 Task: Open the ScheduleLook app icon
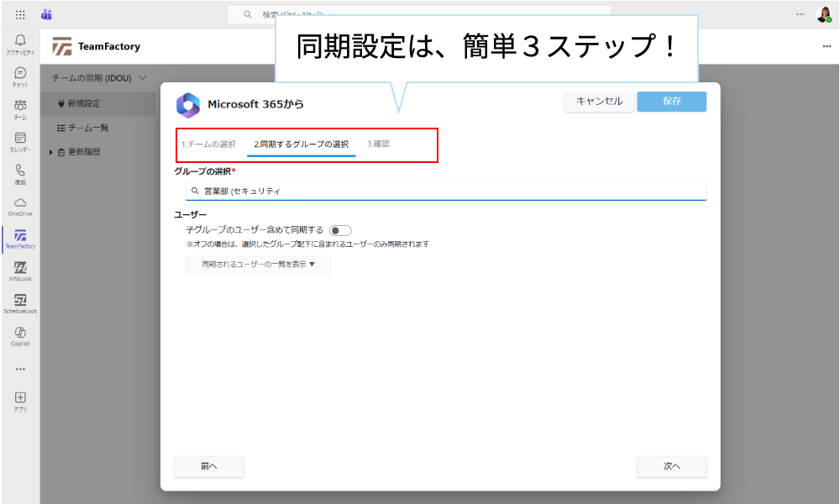[x=20, y=302]
